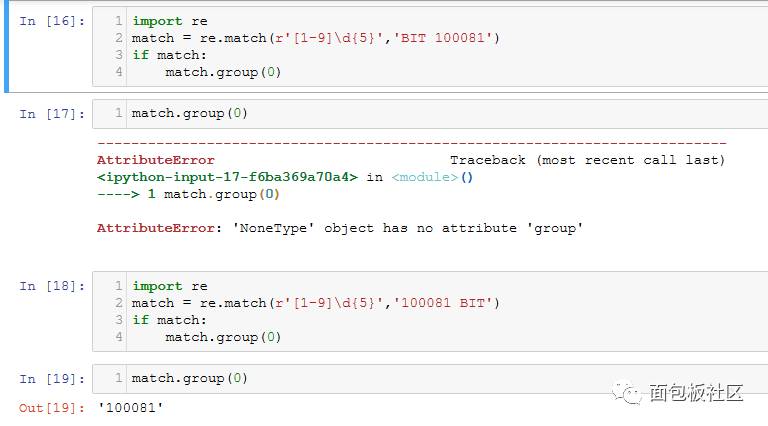Click the '100081' output result

pyautogui.click(x=131, y=407)
